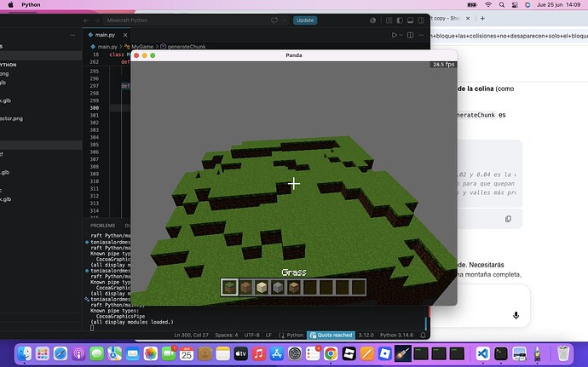This screenshot has width=588, height=367.
Task: Open notifications bell in status bar
Action: 423,335
